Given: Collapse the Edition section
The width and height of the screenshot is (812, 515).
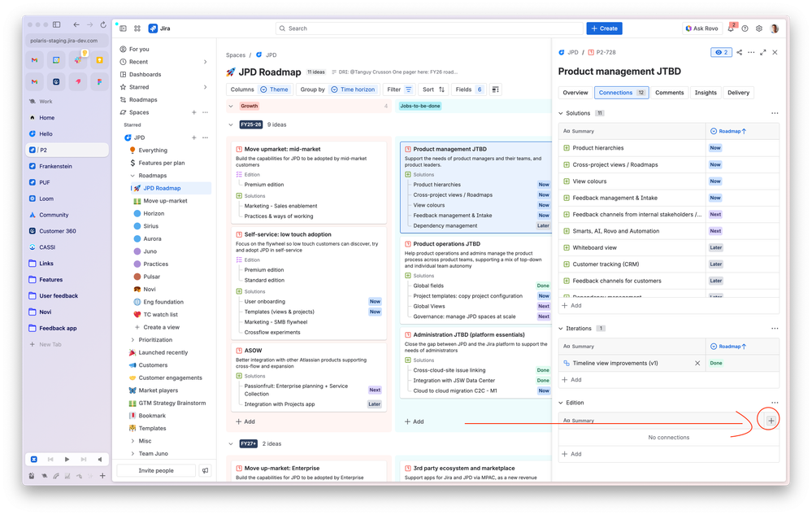Looking at the screenshot, I should click(x=561, y=403).
